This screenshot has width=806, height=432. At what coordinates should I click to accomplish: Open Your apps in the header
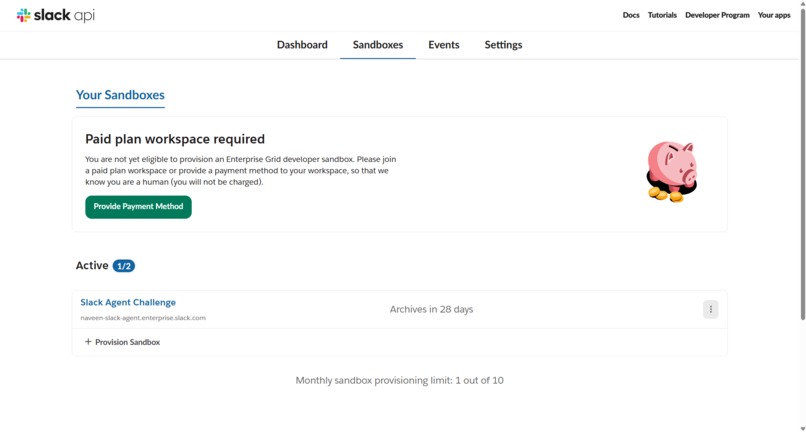click(774, 15)
